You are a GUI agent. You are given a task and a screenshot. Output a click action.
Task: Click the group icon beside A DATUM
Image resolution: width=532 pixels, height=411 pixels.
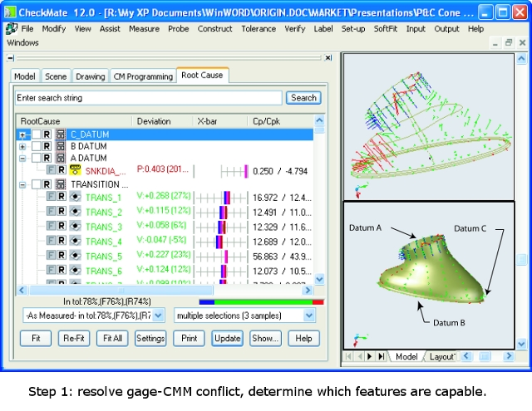(x=61, y=158)
